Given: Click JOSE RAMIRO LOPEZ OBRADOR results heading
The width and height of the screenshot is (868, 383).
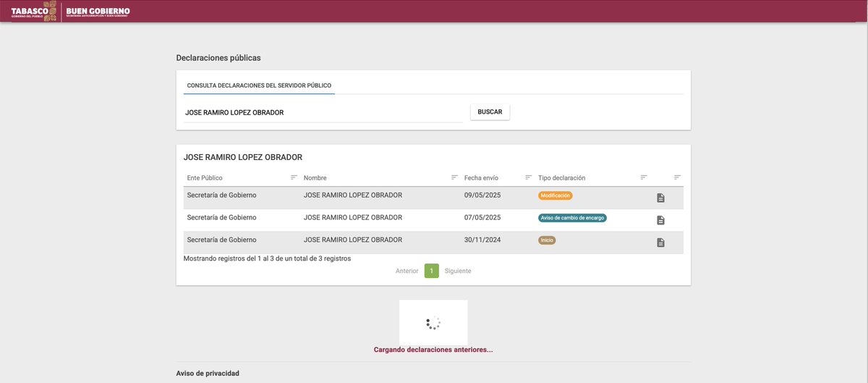Looking at the screenshot, I should [243, 157].
